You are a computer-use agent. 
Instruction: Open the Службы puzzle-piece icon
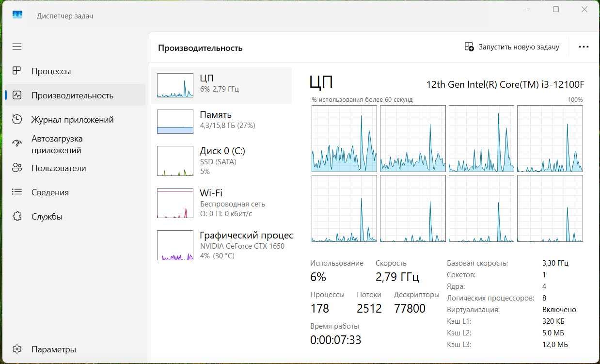pyautogui.click(x=17, y=216)
